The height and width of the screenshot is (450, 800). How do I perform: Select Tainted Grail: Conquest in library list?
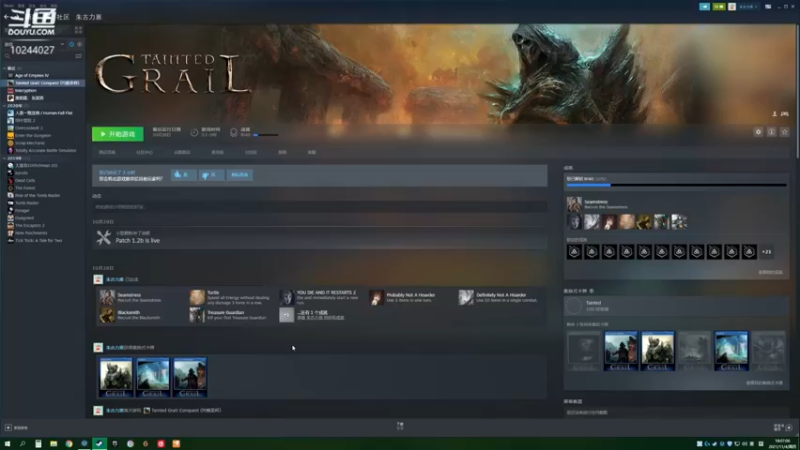click(43, 83)
